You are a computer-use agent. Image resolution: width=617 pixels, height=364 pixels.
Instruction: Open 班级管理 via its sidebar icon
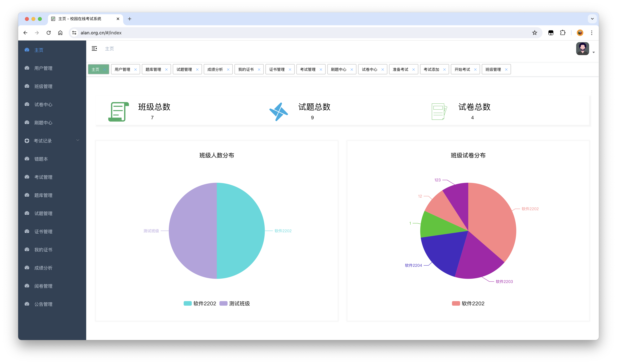coord(27,86)
